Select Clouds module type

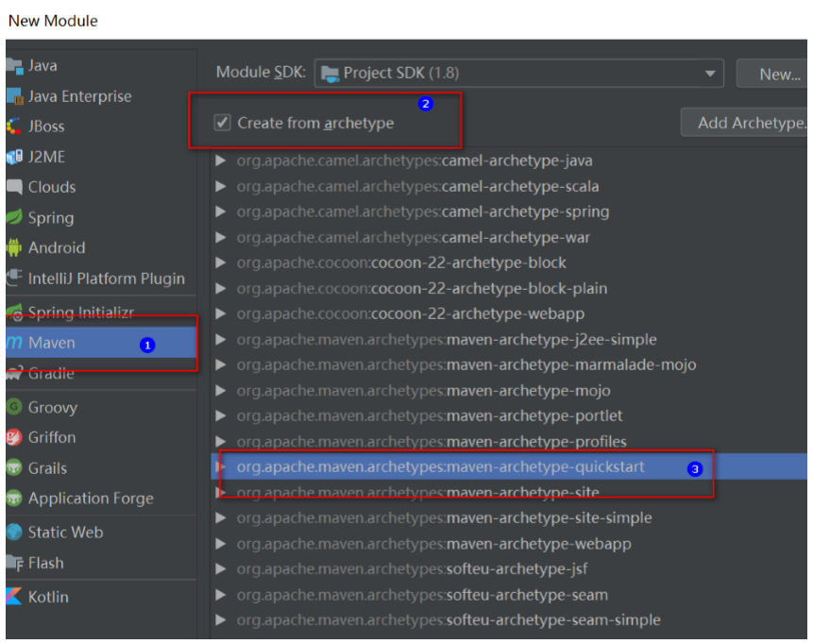tap(101, 187)
